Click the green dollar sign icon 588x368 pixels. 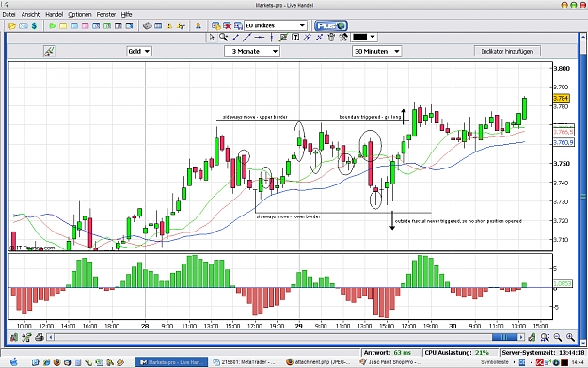pyautogui.click(x=34, y=26)
